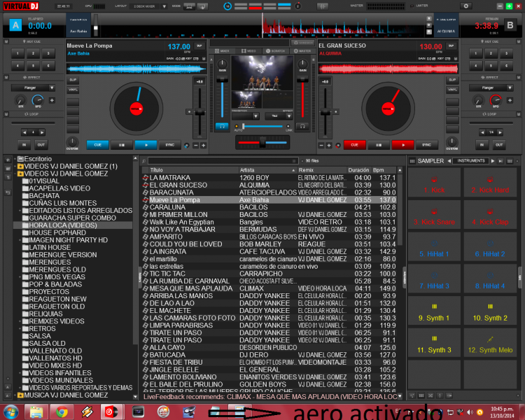Image resolution: width=525 pixels, height=420 pixels.
Task: Open the Layout dropdown arrow
Action: click(x=164, y=6)
